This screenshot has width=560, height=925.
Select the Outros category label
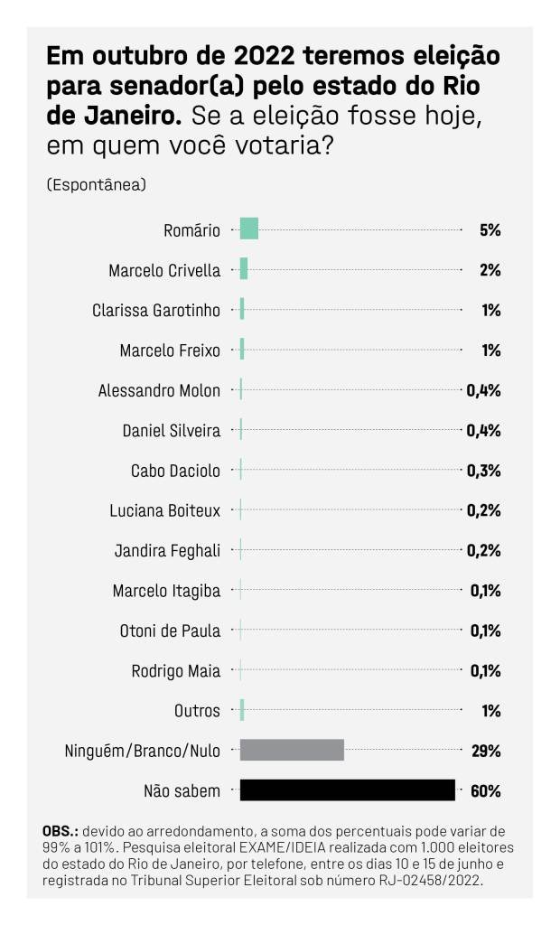click(x=197, y=711)
